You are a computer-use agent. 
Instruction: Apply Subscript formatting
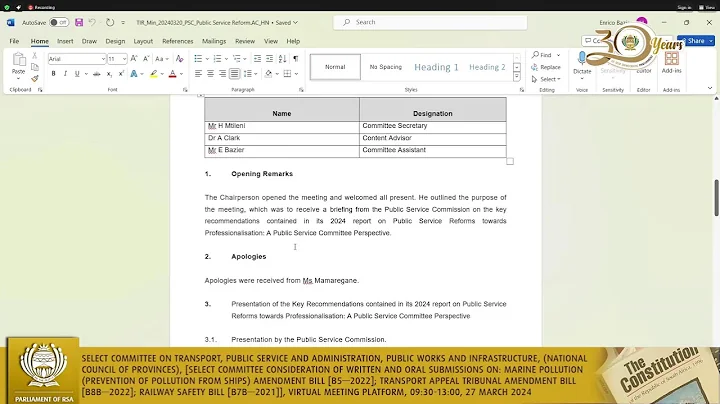point(109,73)
